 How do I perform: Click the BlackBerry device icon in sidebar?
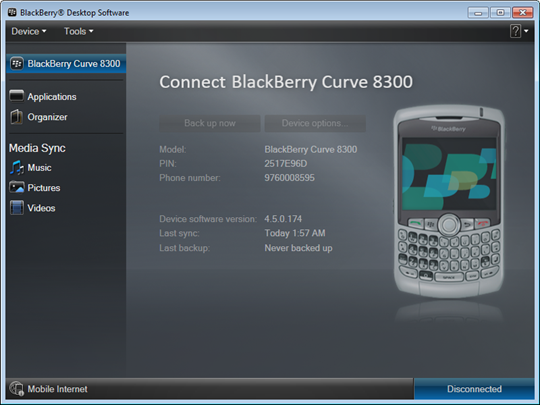(17, 64)
